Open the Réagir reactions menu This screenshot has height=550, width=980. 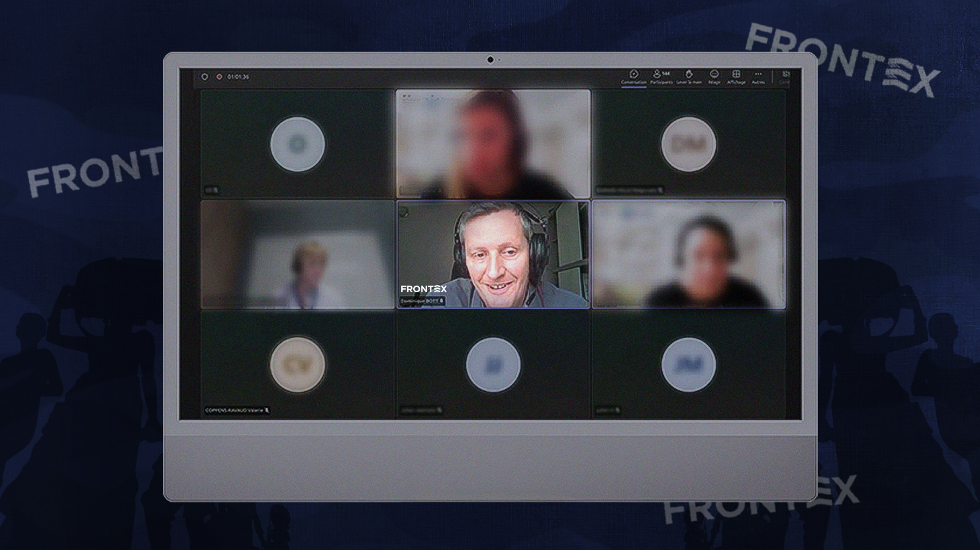coord(714,77)
